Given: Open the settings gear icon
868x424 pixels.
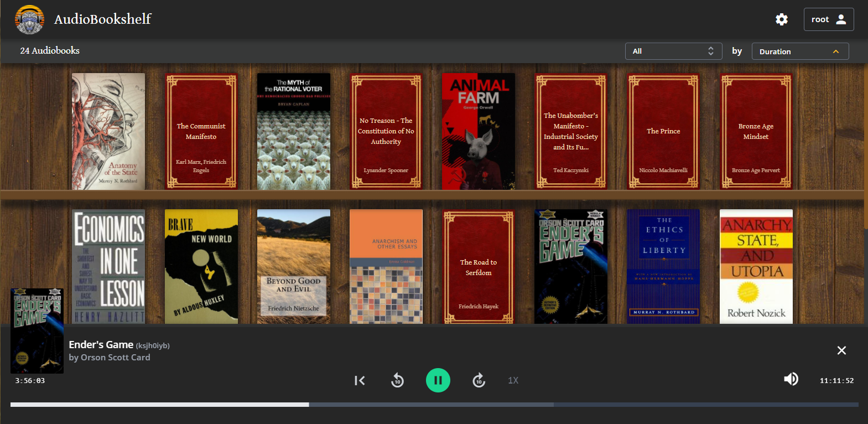Looking at the screenshot, I should click(x=781, y=19).
